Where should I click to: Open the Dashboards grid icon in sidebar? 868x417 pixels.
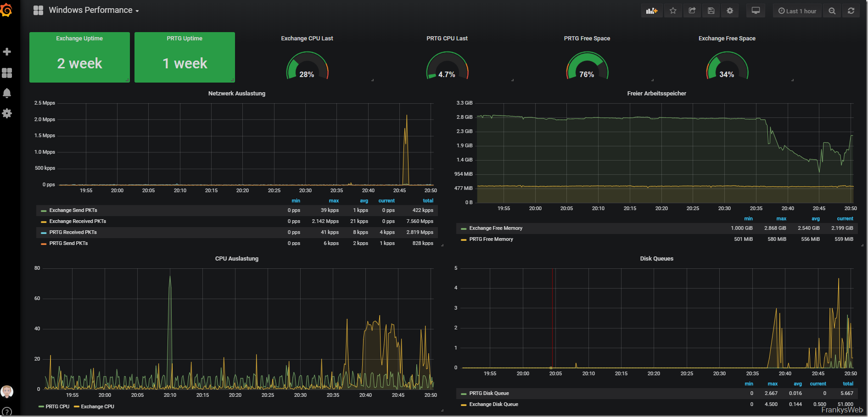click(7, 72)
